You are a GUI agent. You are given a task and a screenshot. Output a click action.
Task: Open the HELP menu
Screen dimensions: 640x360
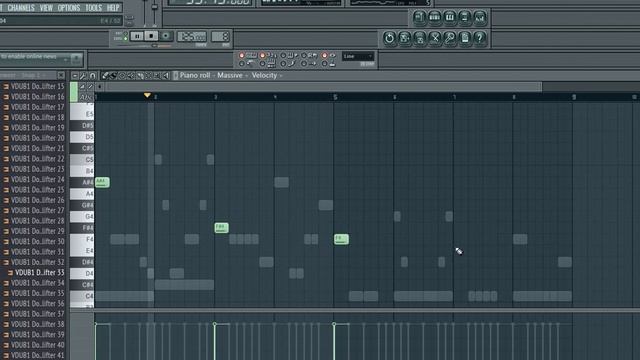[x=113, y=8]
